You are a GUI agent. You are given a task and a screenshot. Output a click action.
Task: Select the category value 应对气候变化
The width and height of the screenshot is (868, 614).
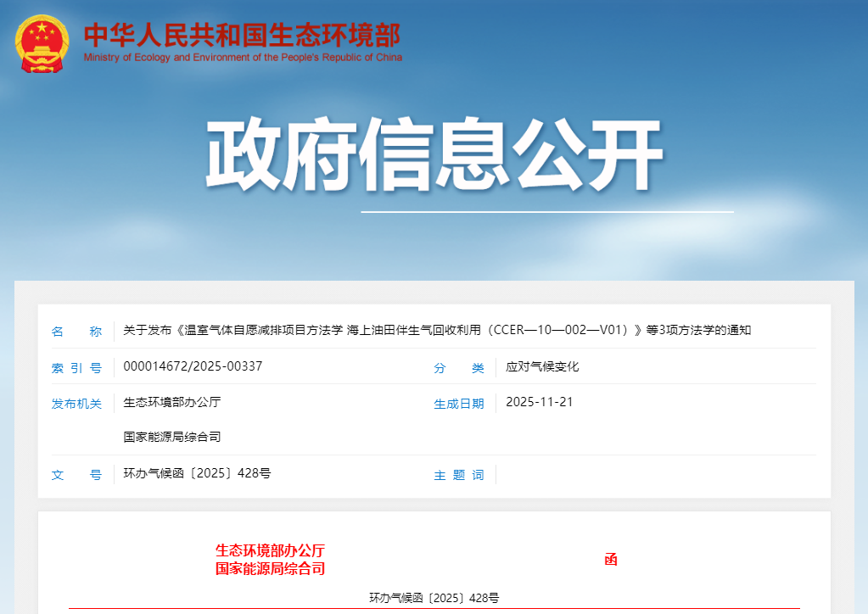[542, 366]
